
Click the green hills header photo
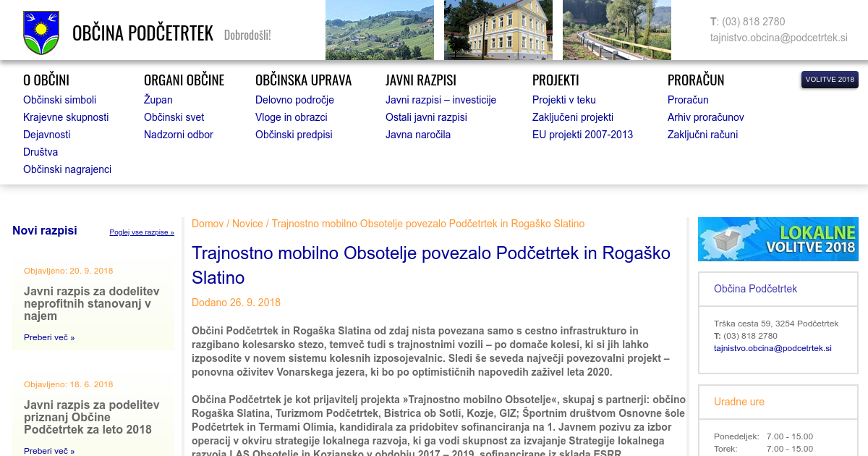coord(379,30)
